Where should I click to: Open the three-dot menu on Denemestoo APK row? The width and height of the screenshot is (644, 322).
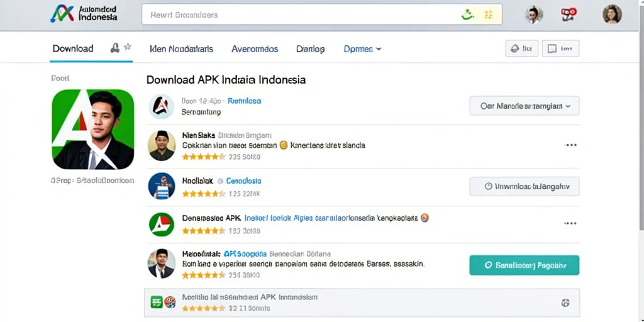pyautogui.click(x=570, y=223)
